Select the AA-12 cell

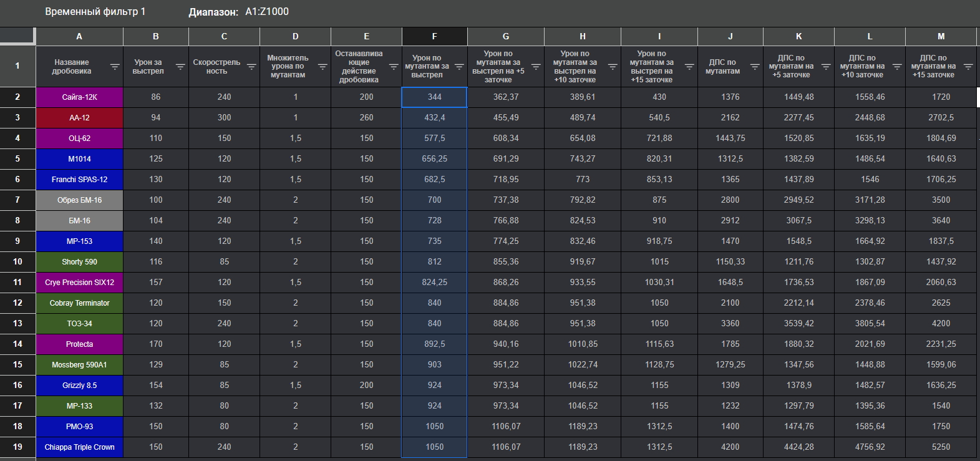79,117
